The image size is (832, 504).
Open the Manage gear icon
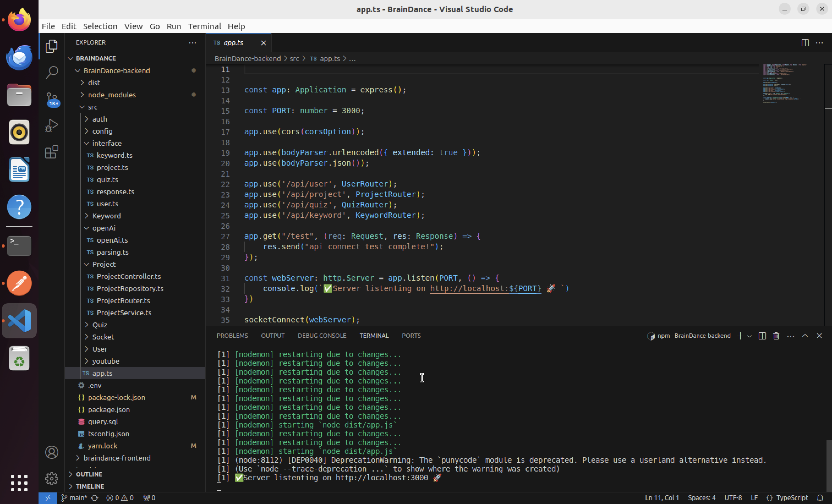[x=51, y=478]
